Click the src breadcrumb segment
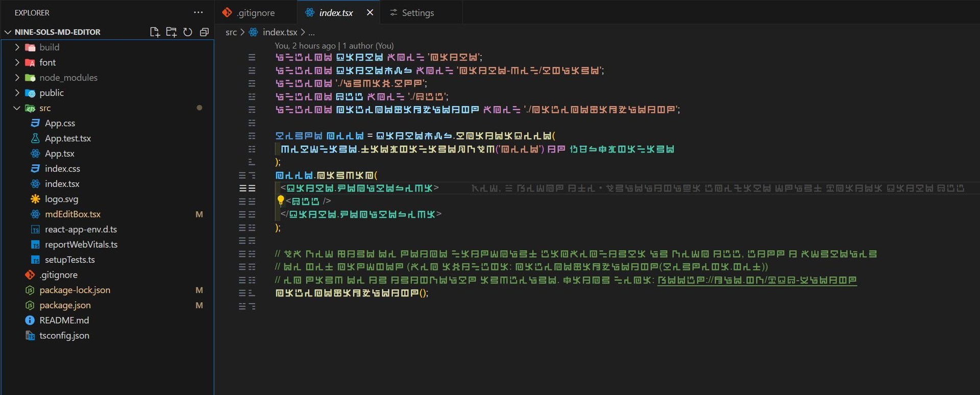This screenshot has width=980, height=395. [x=231, y=32]
